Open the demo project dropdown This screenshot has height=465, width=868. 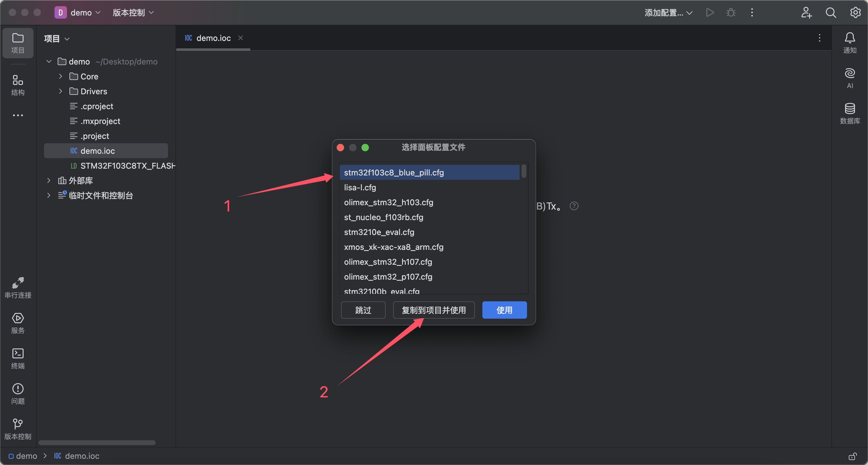click(86, 13)
